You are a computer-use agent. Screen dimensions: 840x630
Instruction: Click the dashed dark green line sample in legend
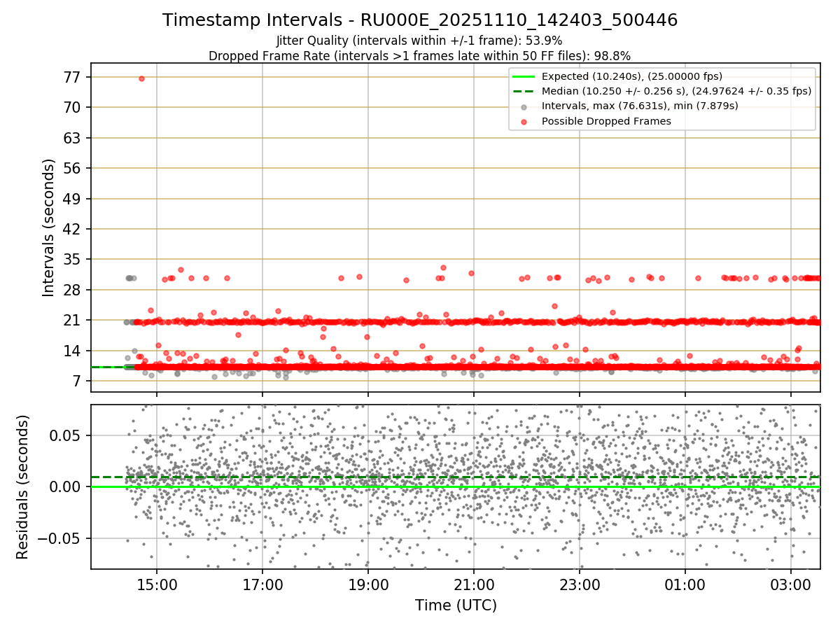524,91
